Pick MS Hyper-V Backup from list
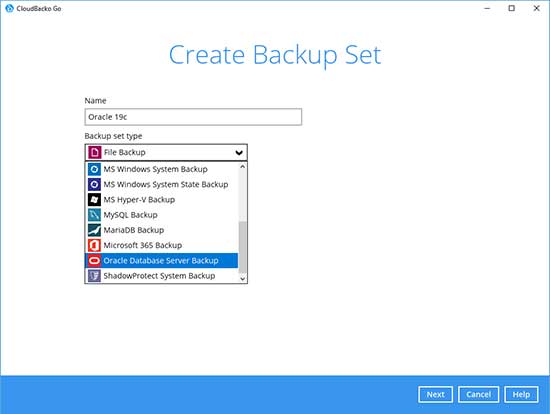Image resolution: width=550 pixels, height=414 pixels. coord(162,200)
